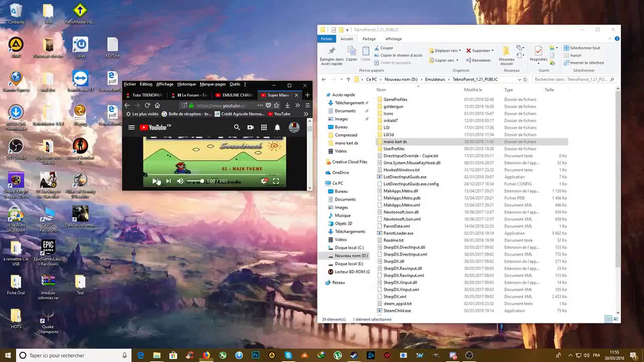This screenshot has width=644, height=362.
Task: Open YouTube search magnifier icon
Action: pos(237,128)
